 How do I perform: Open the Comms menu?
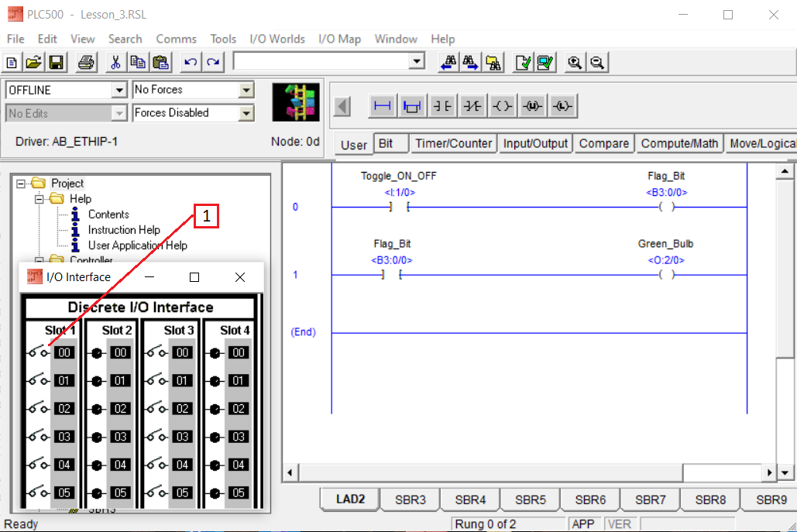click(x=176, y=39)
